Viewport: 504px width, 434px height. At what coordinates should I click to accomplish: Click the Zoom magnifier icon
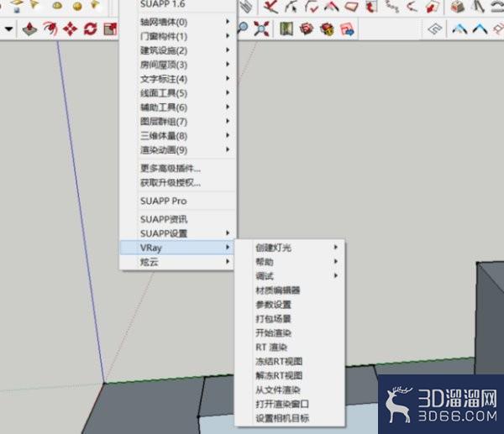click(243, 28)
